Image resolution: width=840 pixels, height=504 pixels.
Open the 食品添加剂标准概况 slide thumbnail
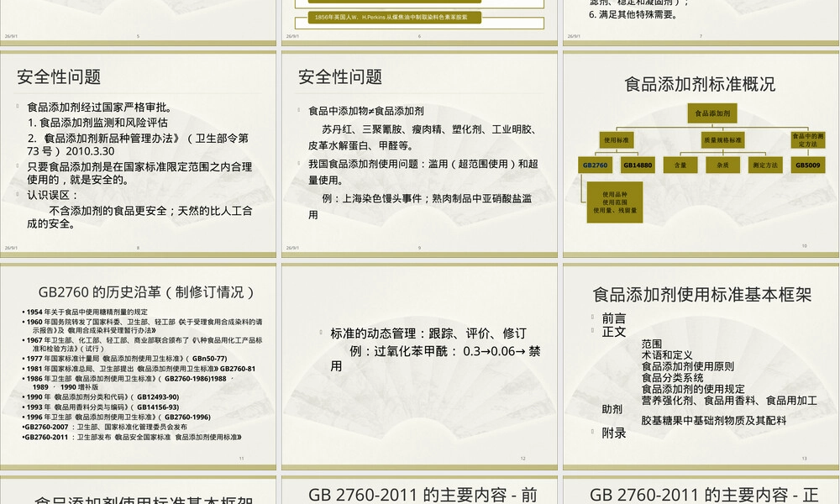point(701,154)
